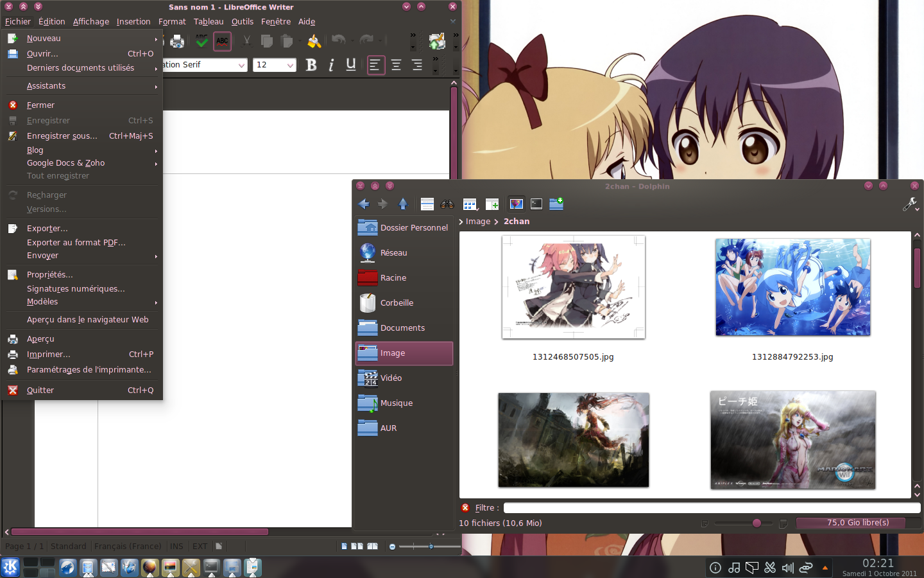924x578 pixels.
Task: Choose Enregistrer sous... menu entry
Action: (83, 136)
